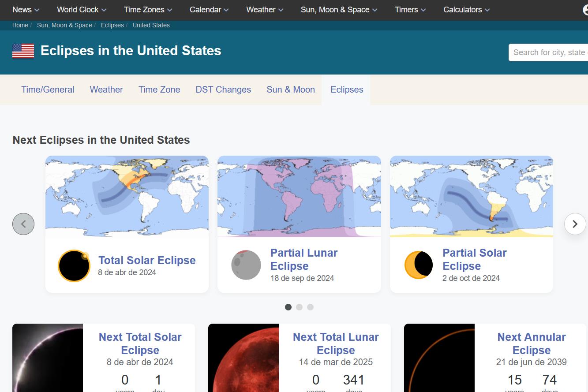Open Next Total Lunar Eclipse link
Image resolution: width=588 pixels, height=392 pixels.
(336, 343)
